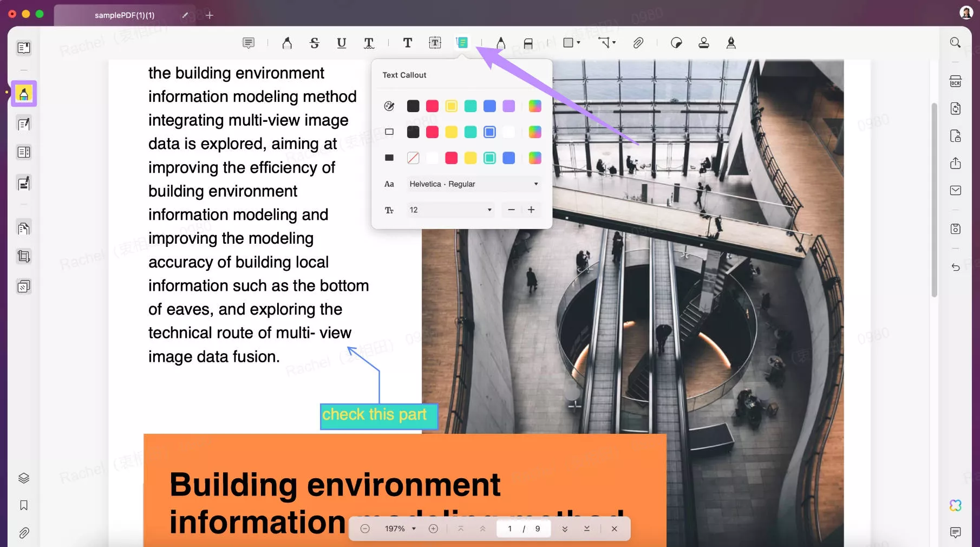Open Reader mode in left sidebar

24,48
